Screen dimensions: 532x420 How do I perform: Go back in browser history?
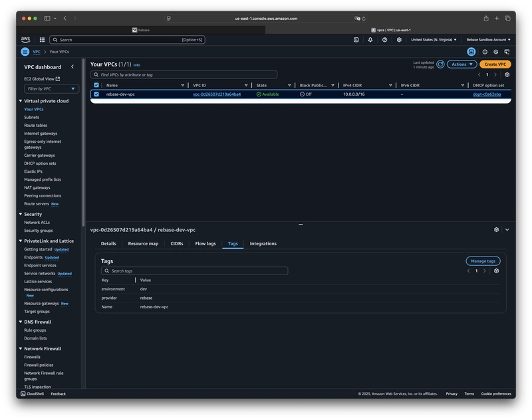pyautogui.click(x=65, y=19)
